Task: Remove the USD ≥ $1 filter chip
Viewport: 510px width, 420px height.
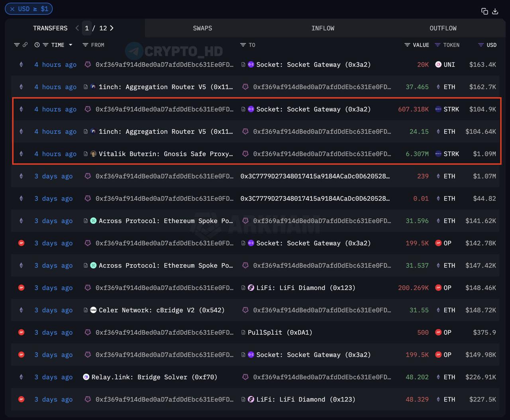Action: coord(12,9)
